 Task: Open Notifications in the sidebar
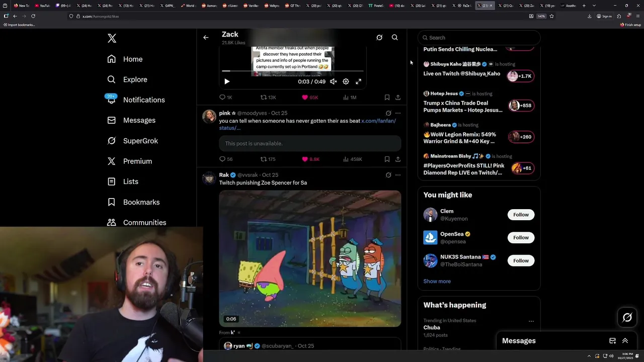tap(136, 100)
